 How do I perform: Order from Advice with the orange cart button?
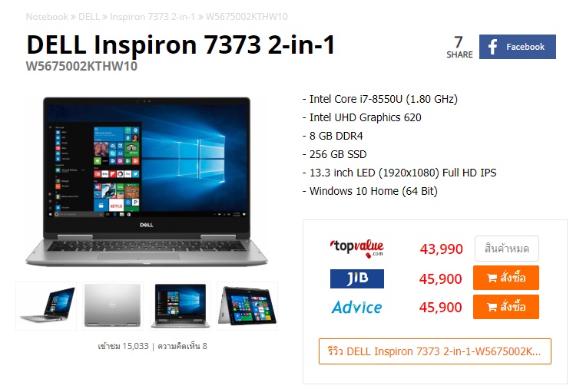[x=505, y=307]
